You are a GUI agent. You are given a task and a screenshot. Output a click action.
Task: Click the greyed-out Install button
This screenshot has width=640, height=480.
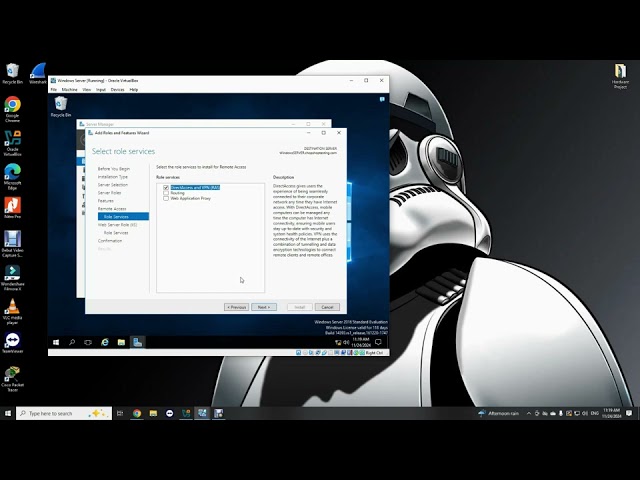click(300, 307)
